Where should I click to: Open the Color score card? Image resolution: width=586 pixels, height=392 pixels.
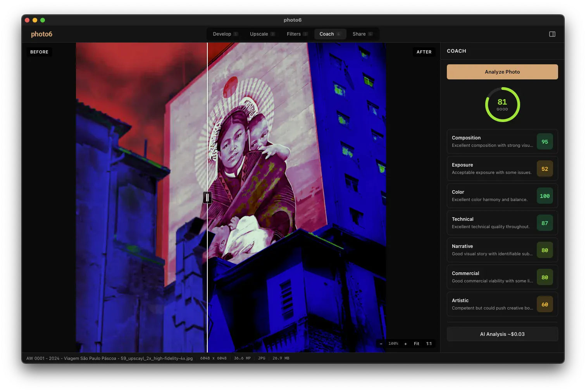coord(502,196)
